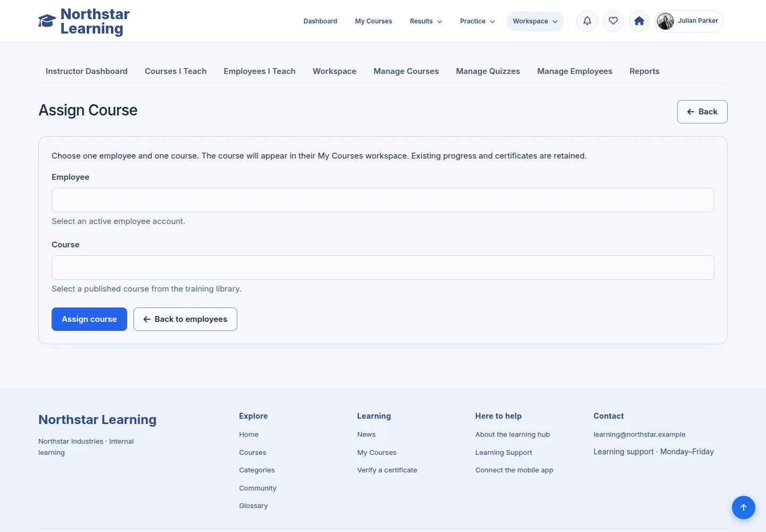Open the Learning Support footer link
Screen dimensions: 766x532
[x=504, y=453]
